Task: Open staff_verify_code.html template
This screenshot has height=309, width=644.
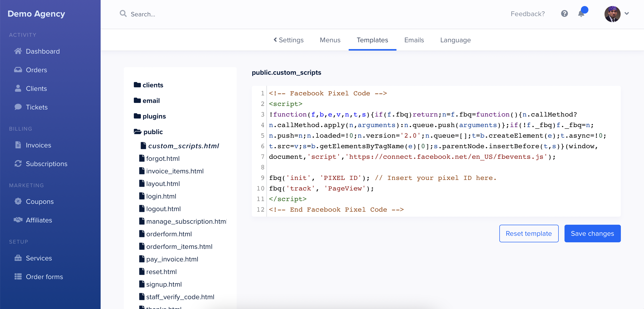Action: click(180, 297)
